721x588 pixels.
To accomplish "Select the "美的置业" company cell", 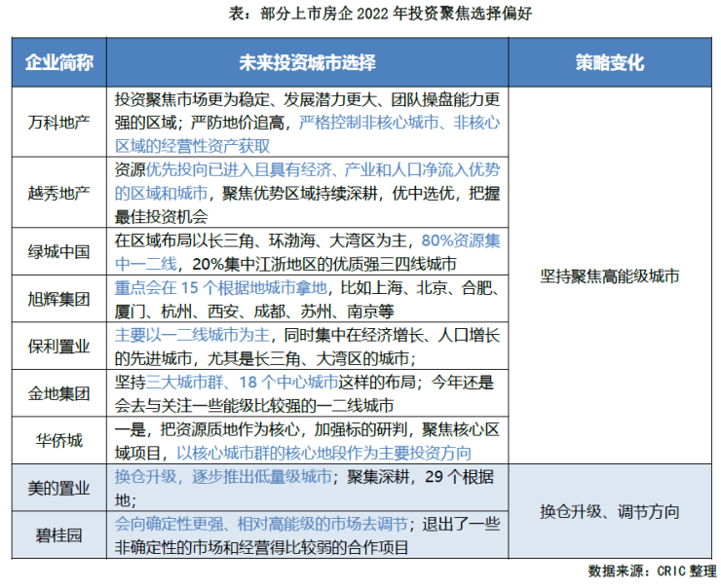I will point(58,488).
